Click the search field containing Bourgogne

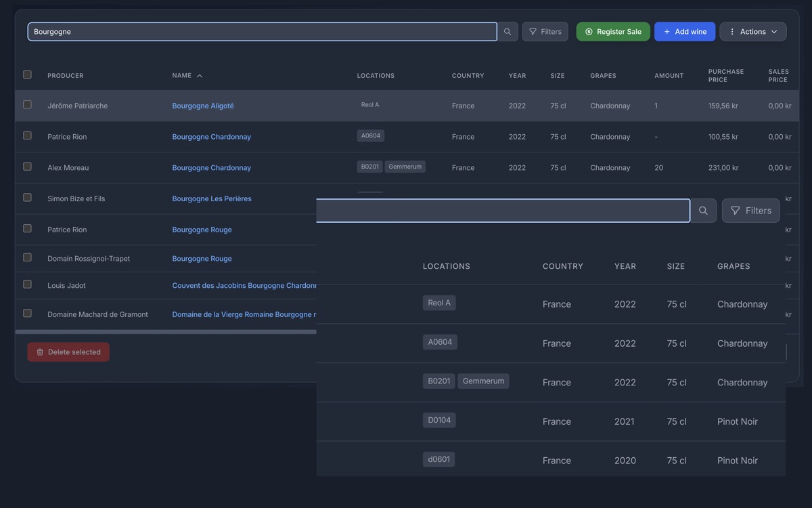click(262, 32)
